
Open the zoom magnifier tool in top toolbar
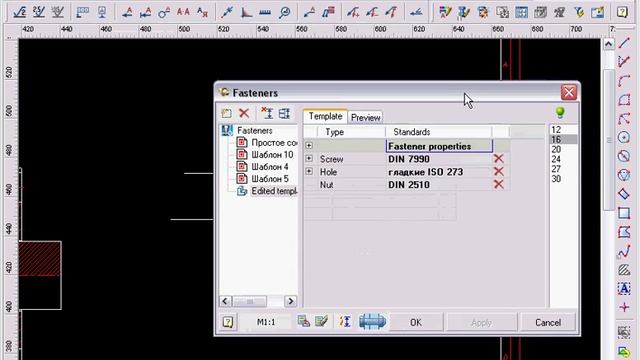click(284, 12)
